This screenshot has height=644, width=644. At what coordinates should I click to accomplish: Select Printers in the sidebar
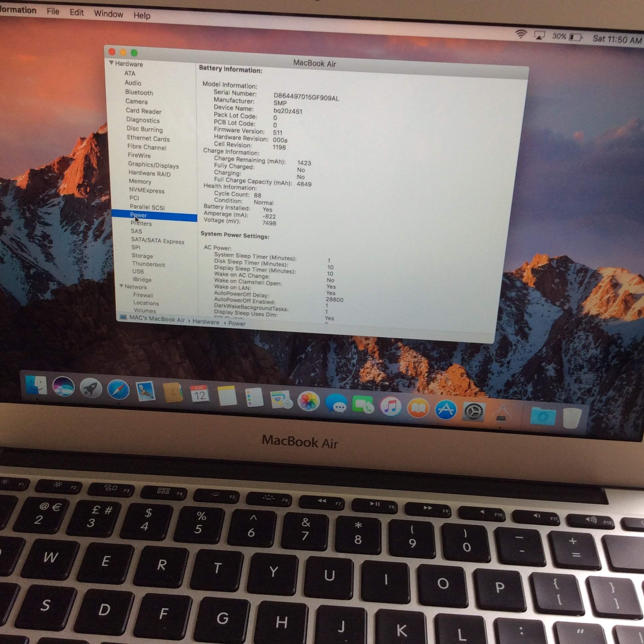point(141,223)
